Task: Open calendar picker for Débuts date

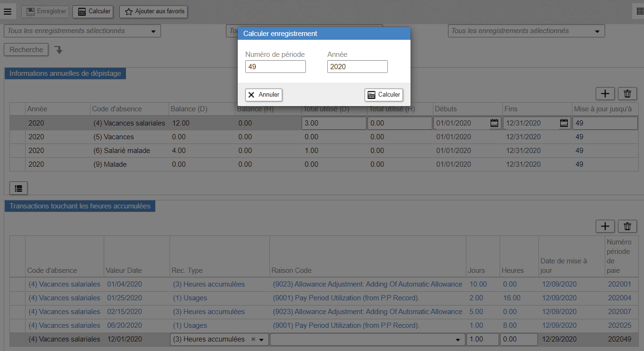Action: [494, 123]
